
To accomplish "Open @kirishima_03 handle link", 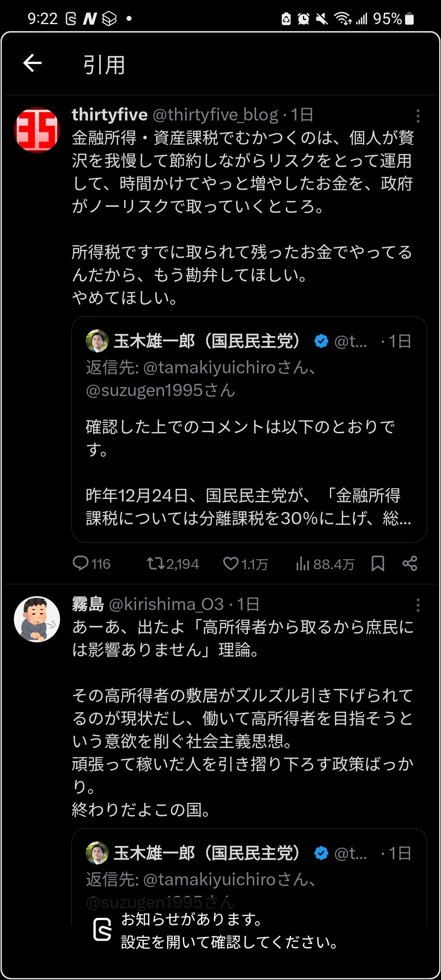I will click(166, 604).
